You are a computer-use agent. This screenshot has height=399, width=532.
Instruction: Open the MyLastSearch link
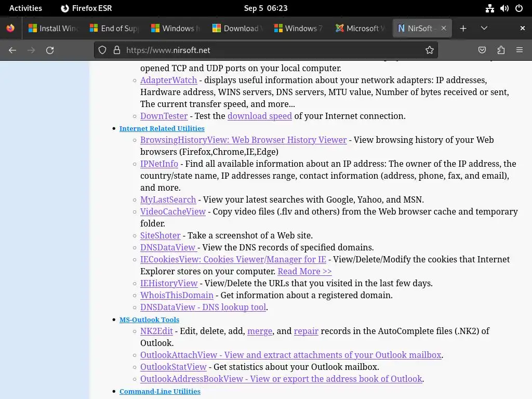(x=168, y=199)
